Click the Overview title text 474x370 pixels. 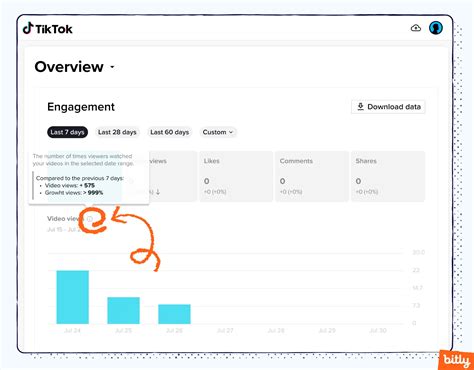click(x=69, y=67)
